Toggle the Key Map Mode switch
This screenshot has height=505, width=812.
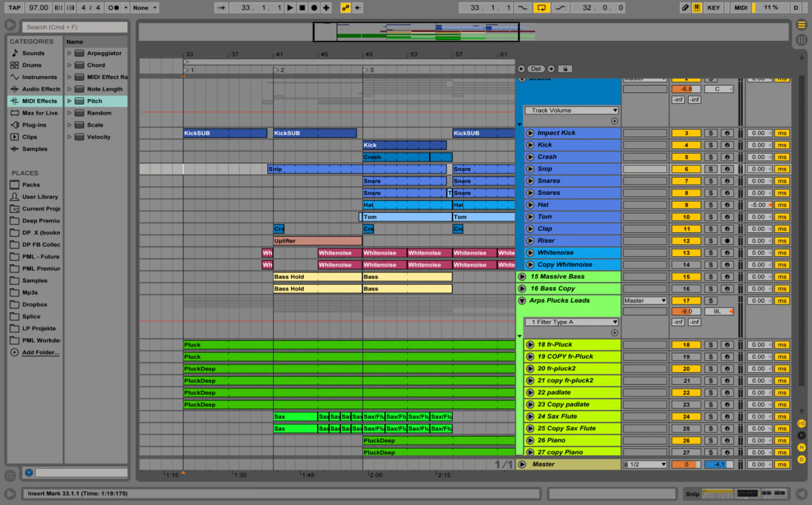tap(713, 7)
